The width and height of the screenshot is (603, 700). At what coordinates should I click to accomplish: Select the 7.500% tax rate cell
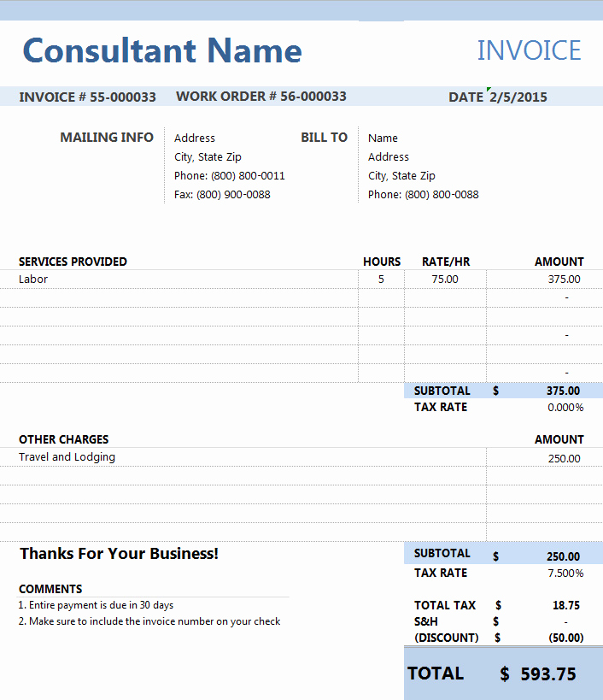point(565,574)
